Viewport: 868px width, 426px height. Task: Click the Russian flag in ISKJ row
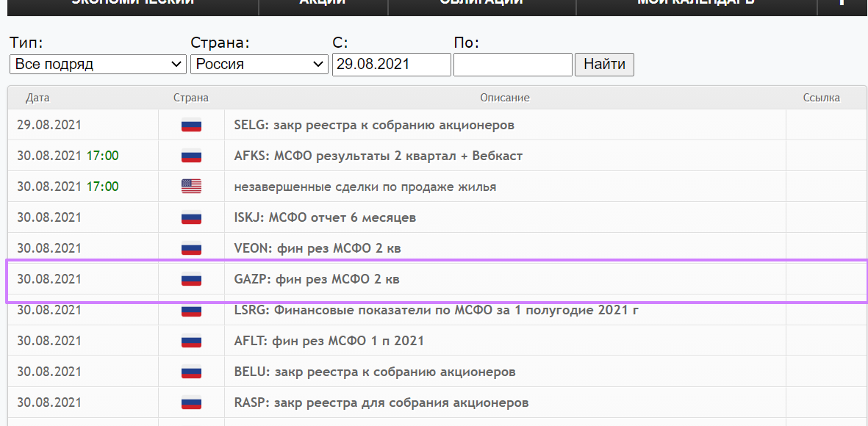192,218
